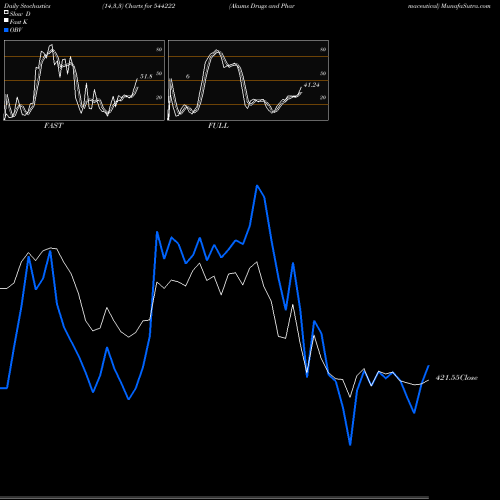The image size is (500, 500).
Task: Click the lowest blue OBV line trough
Action: click(x=350, y=444)
